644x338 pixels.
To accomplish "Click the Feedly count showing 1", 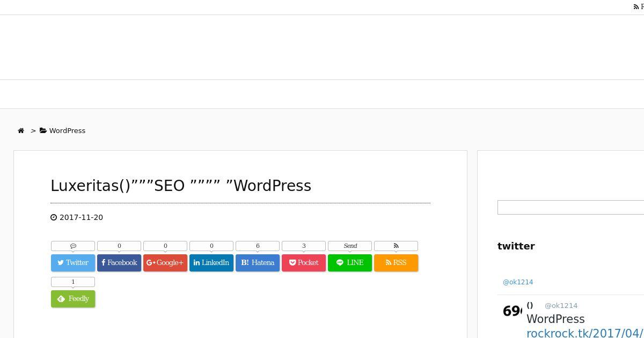I will (73, 282).
